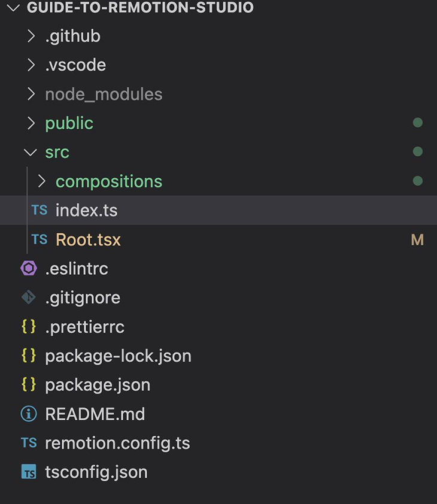
Task: Click the TS icon next to remotion.config.ts
Action: [28, 443]
